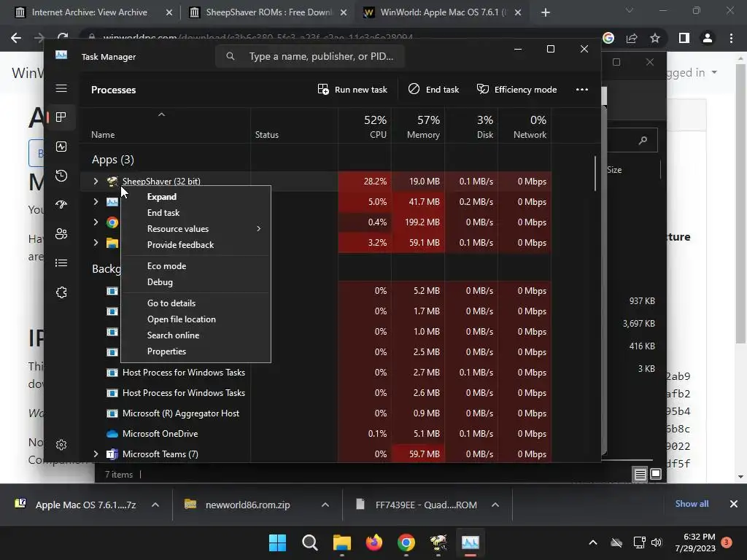747x560 pixels.
Task: Select Debug in context menu
Action: click(196, 282)
